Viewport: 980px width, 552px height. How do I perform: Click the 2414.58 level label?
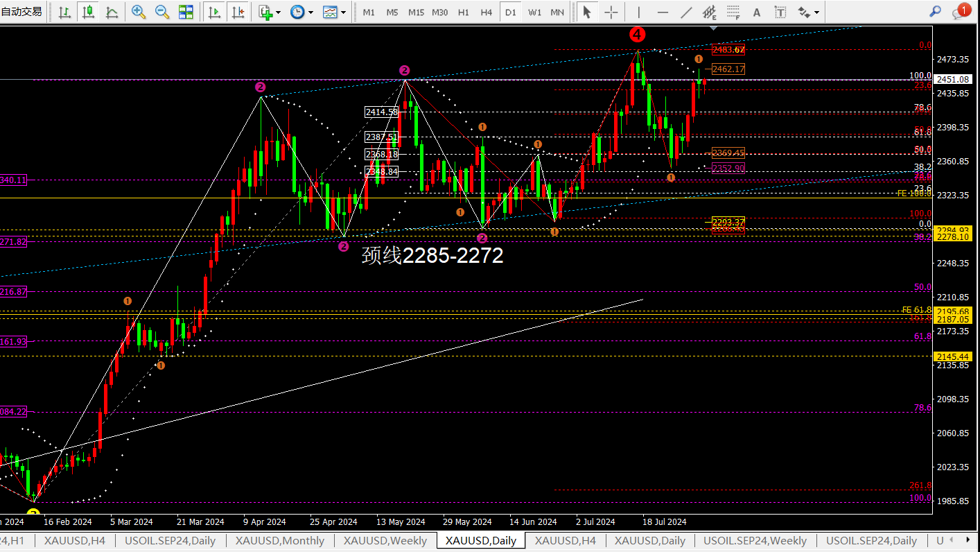(382, 112)
